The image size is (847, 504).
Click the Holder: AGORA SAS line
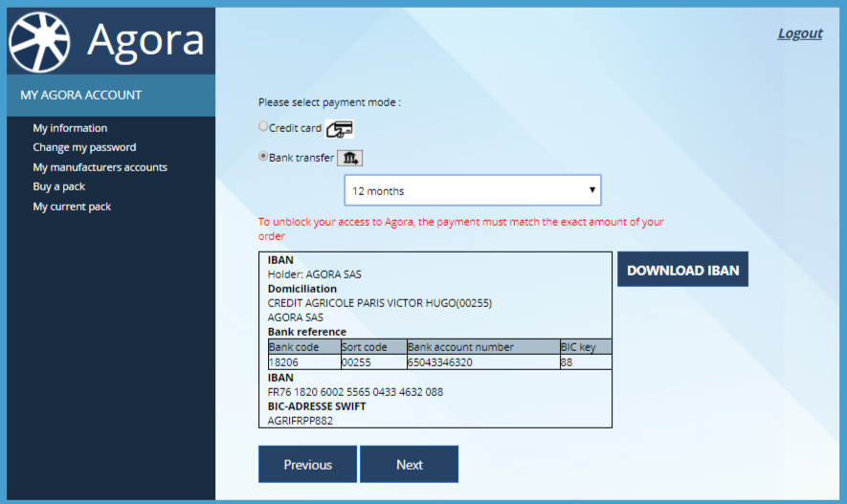point(314,274)
